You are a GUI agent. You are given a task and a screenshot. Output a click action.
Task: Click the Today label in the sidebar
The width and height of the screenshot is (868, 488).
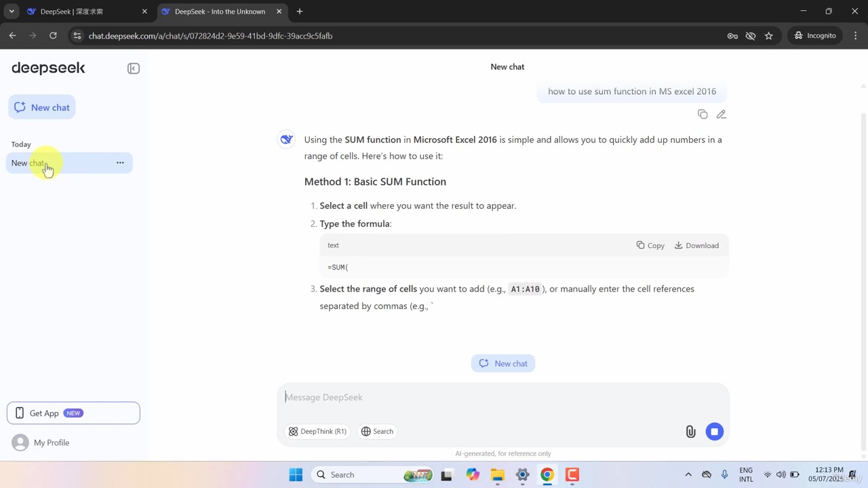tap(21, 144)
